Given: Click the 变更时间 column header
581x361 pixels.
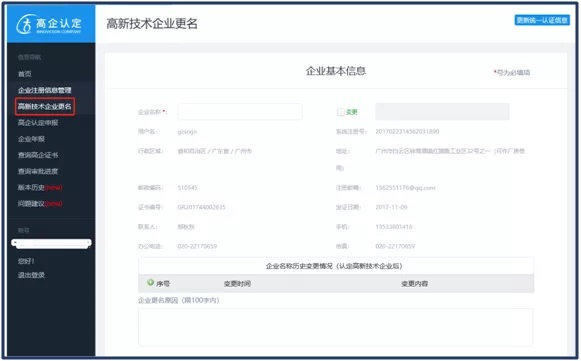Looking at the screenshot, I should click(x=237, y=284).
